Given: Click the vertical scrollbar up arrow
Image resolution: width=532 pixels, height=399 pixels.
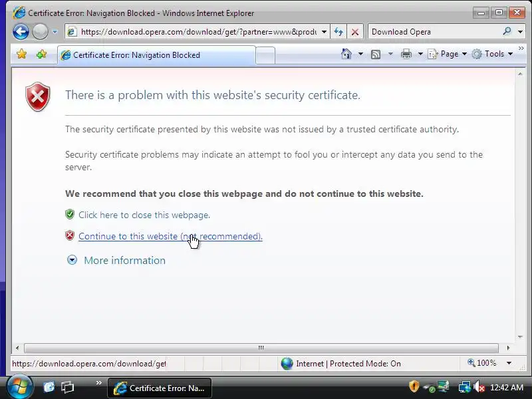Looking at the screenshot, I should coord(520,74).
